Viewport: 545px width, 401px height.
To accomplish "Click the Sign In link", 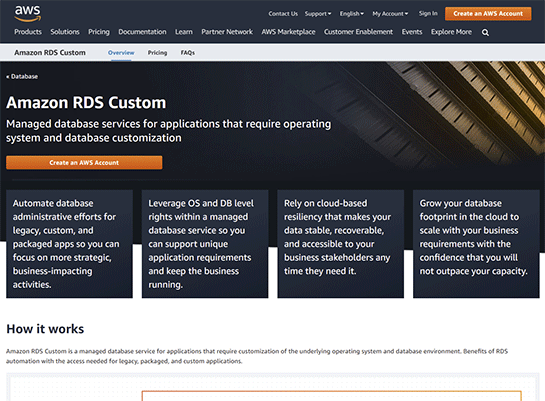I will click(428, 14).
